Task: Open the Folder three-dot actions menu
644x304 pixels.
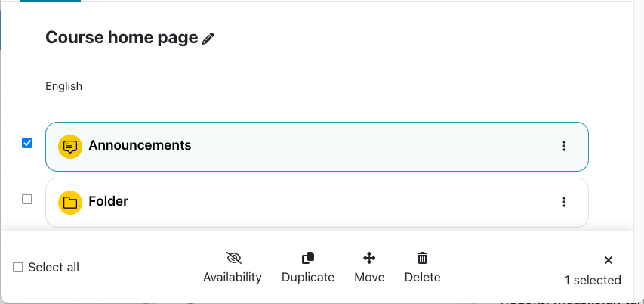Action: pos(564,202)
